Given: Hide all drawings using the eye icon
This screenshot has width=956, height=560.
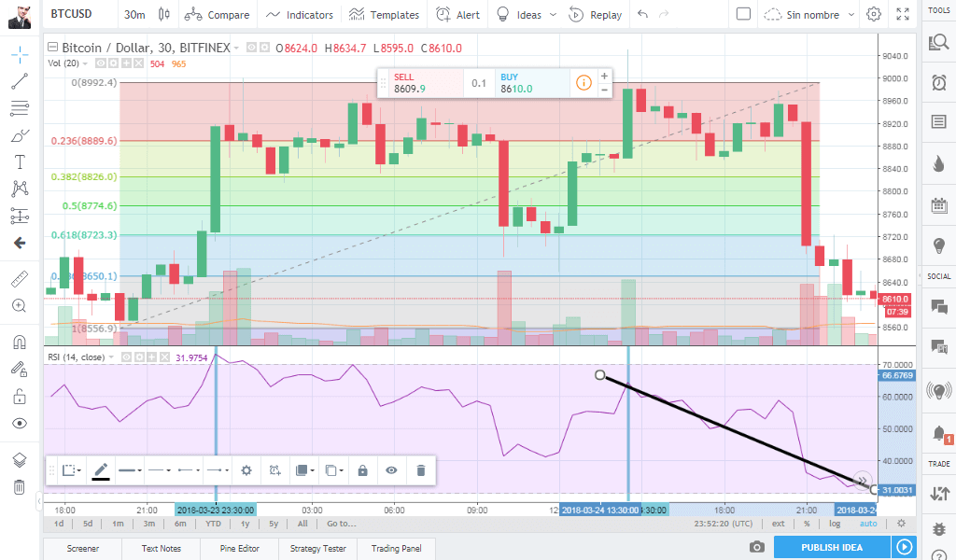Looking at the screenshot, I should 19,421.
